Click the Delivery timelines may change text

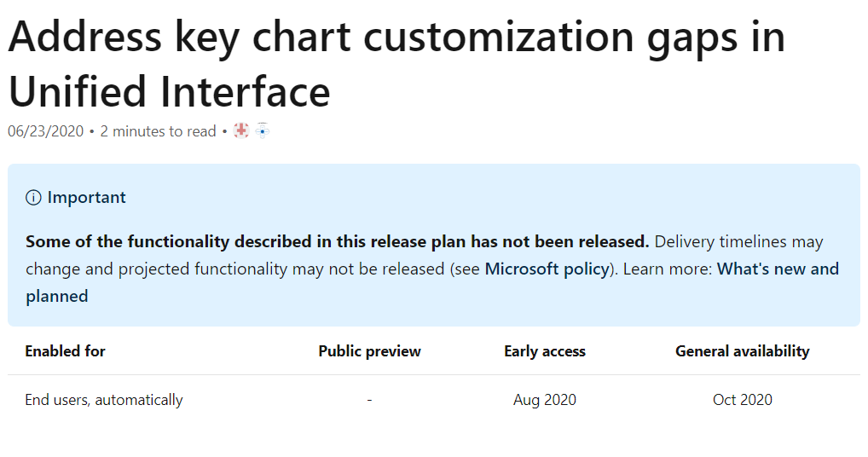point(424,255)
